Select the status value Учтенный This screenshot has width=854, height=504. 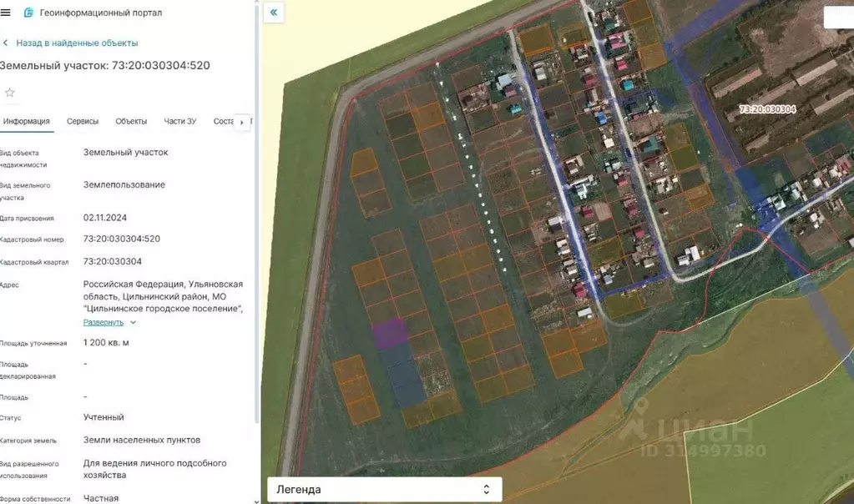coord(104,417)
